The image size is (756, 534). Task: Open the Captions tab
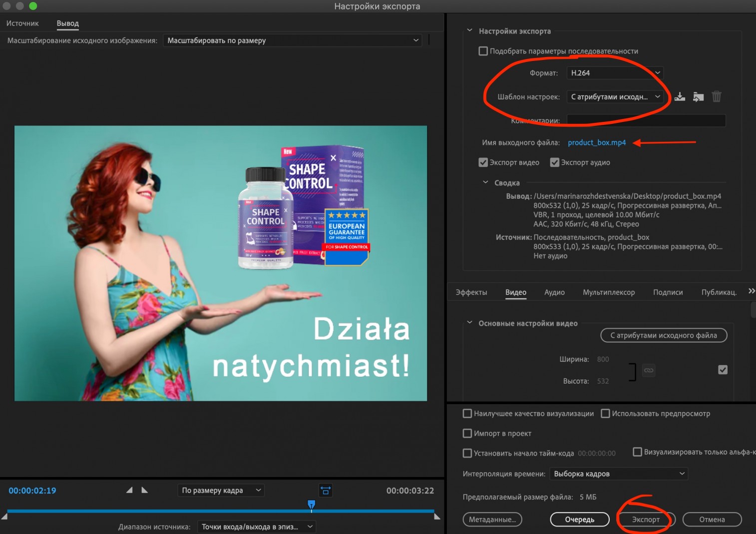pyautogui.click(x=668, y=292)
